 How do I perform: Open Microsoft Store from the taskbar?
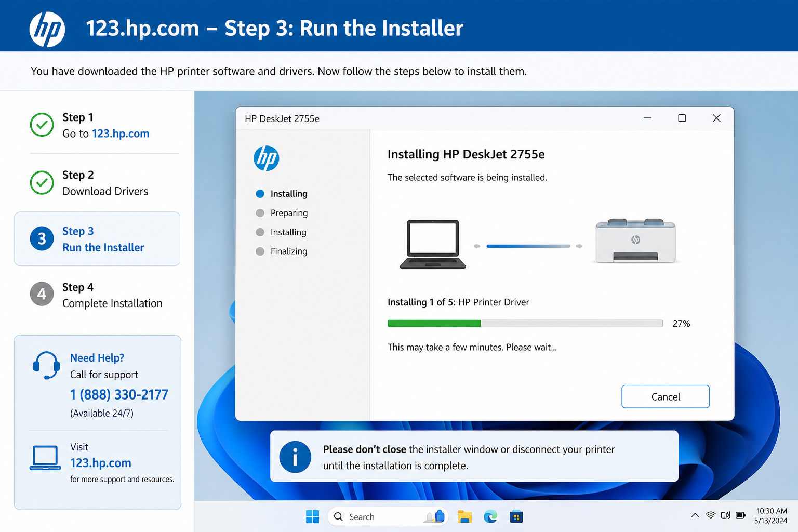[x=516, y=516]
